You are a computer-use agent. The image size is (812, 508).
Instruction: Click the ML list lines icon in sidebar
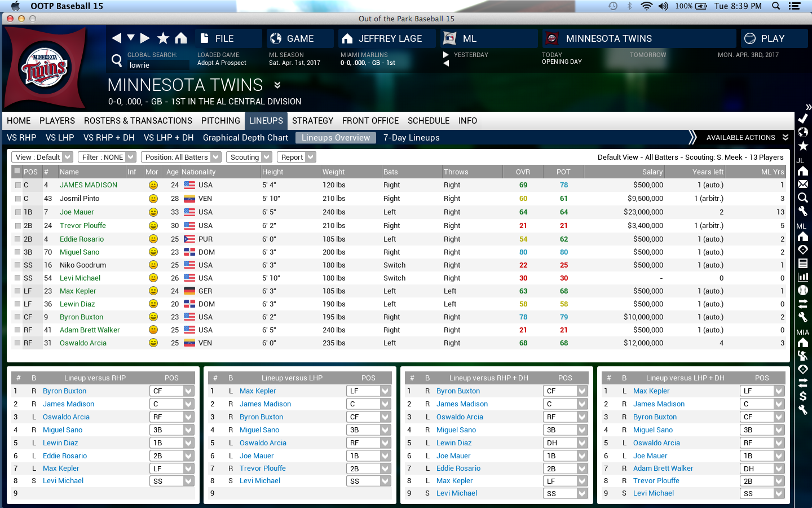(803, 263)
